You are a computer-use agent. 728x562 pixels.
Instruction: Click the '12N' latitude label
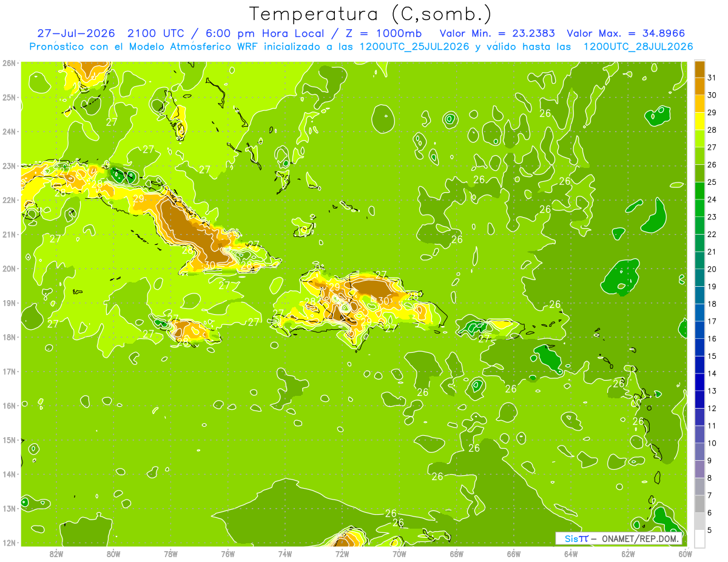point(10,543)
